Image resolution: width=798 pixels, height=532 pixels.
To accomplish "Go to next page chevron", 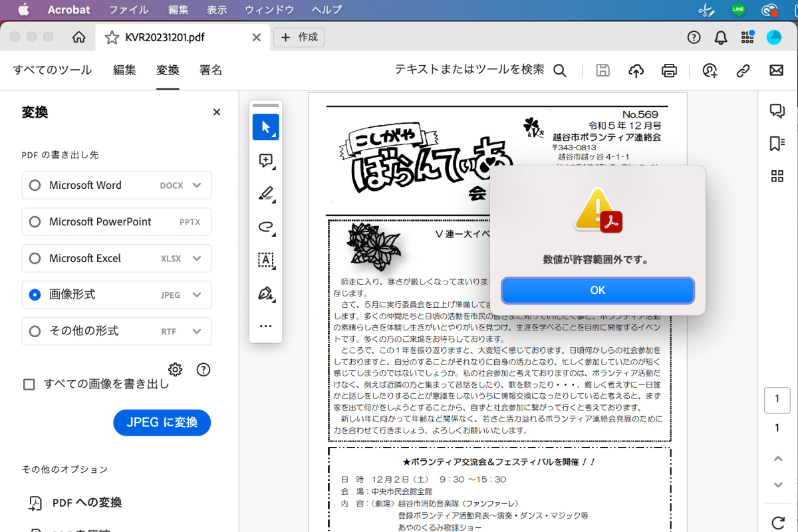I will 777,485.
